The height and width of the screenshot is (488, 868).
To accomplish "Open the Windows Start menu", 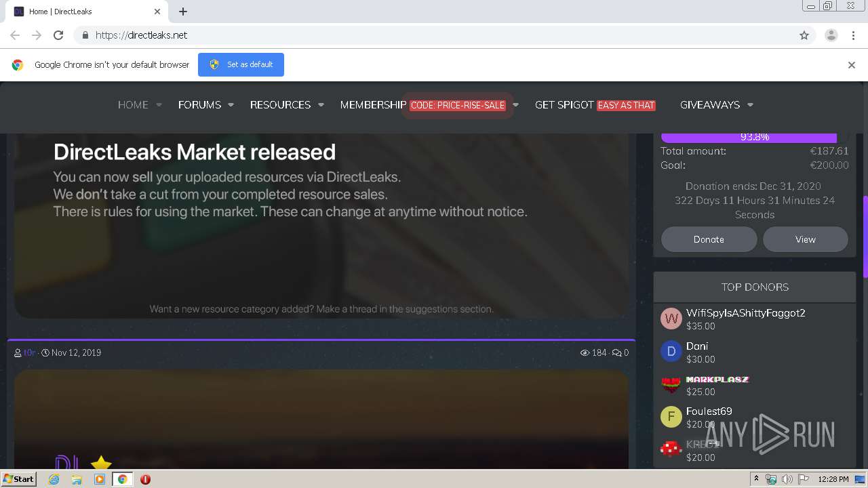I will [x=19, y=479].
